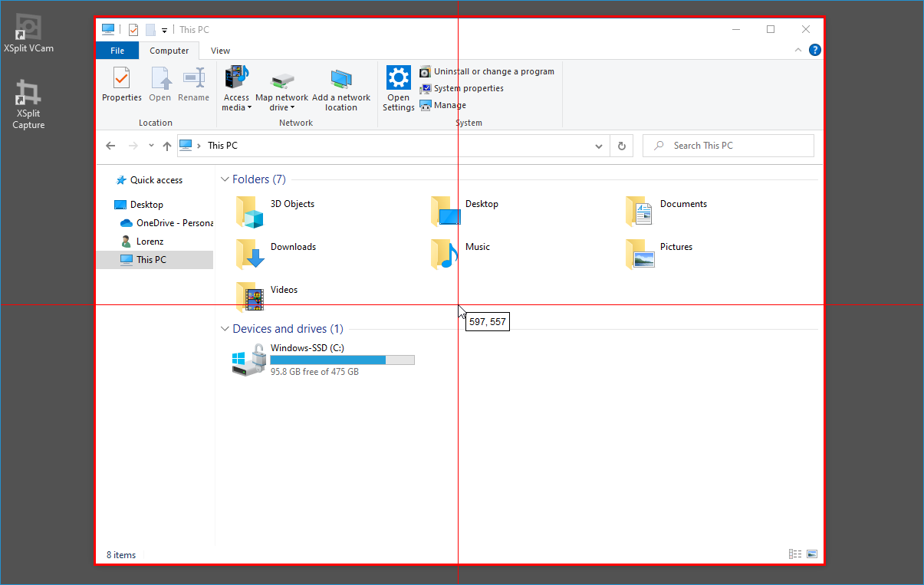924x585 pixels.
Task: Select the Music folder
Action: coord(460,253)
